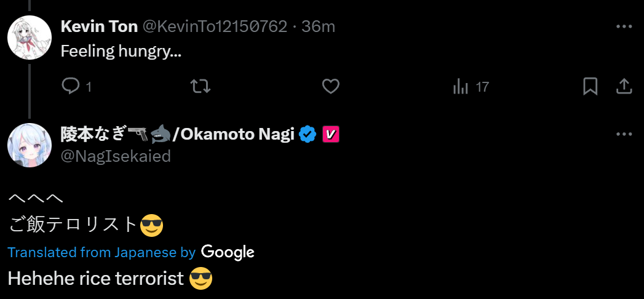Image resolution: width=644 pixels, height=299 pixels.
Task: Visit the @KevinTo12150762 handle
Action: [x=215, y=26]
